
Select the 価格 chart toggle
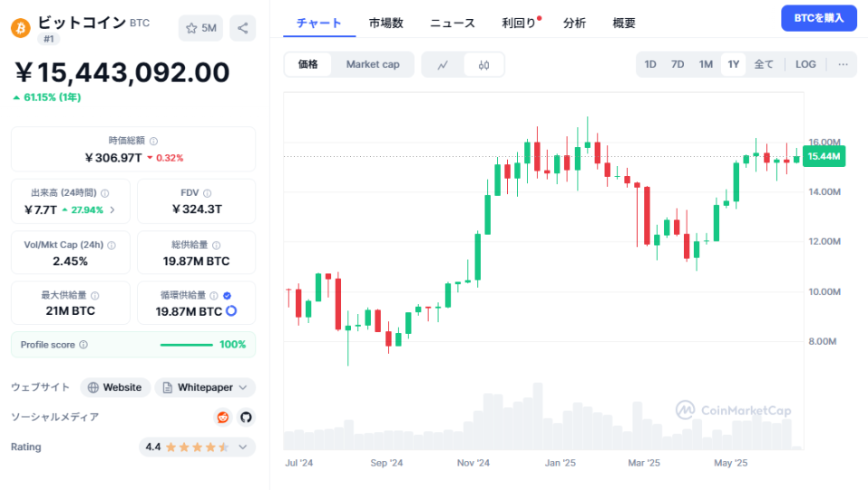[x=308, y=64]
